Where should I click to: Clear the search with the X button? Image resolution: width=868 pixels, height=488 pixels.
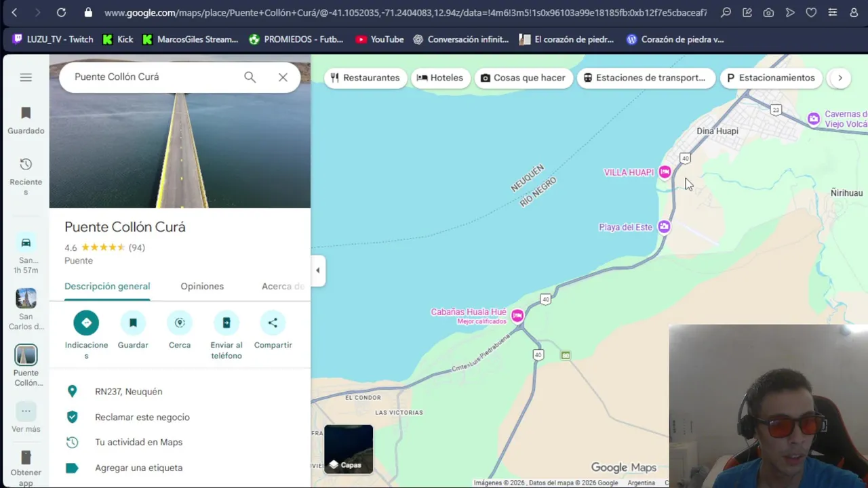point(283,77)
